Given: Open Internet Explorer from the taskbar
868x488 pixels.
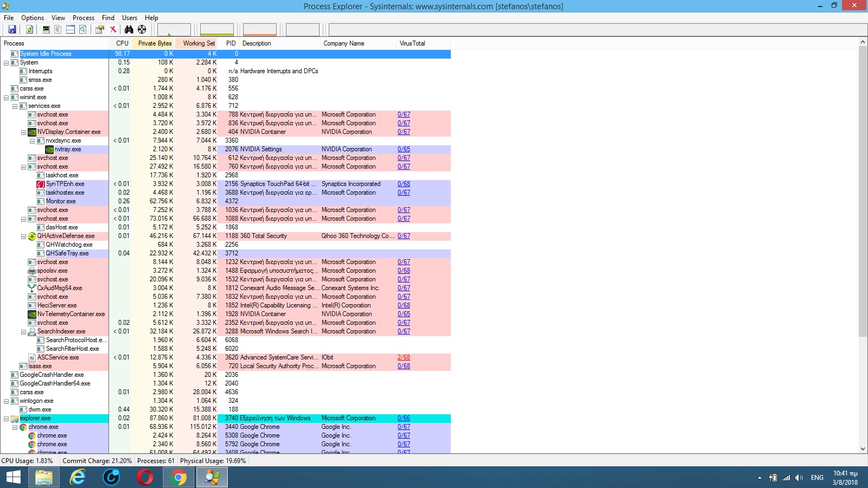Looking at the screenshot, I should [78, 477].
